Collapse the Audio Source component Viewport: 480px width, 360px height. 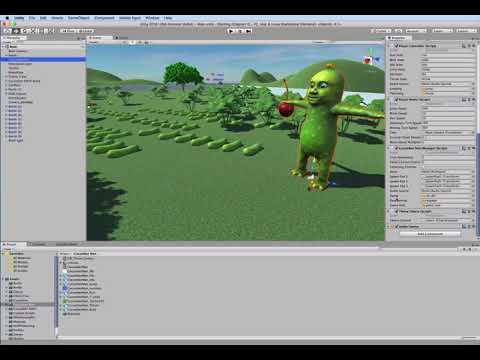[x=389, y=227]
